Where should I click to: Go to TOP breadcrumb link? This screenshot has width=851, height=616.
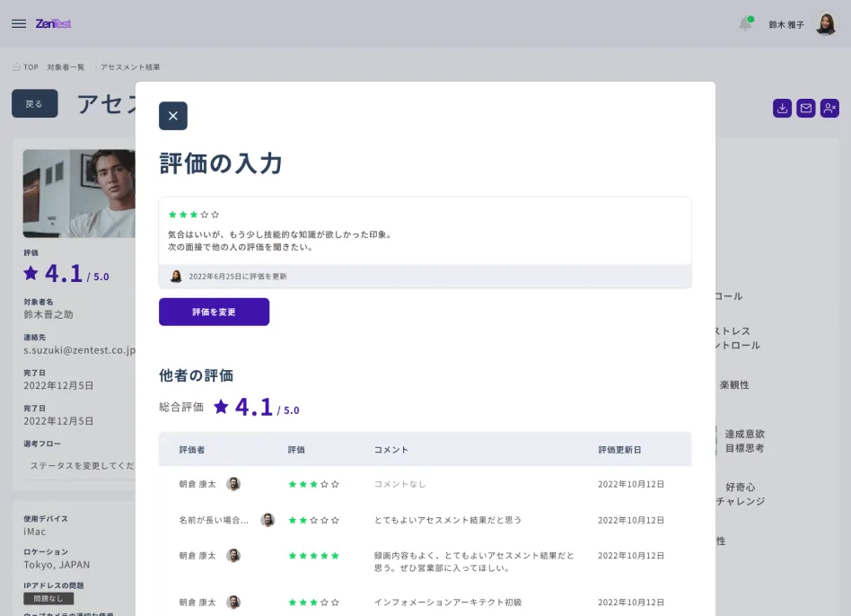pos(31,67)
